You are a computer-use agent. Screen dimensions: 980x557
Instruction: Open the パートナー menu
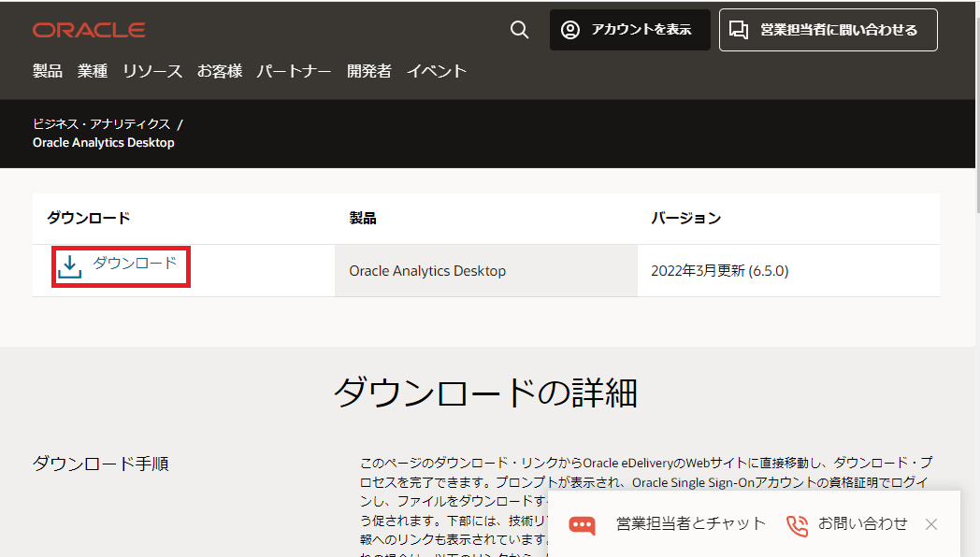pyautogui.click(x=294, y=70)
